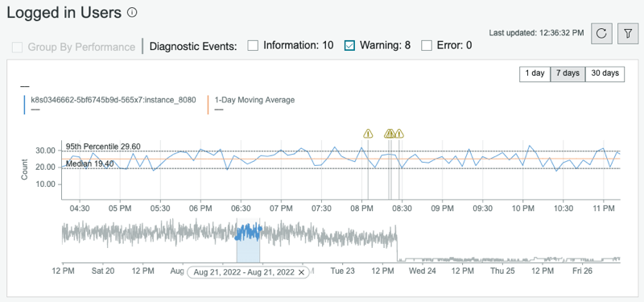Screen dimensions: 644x302
Task: Select the Wed 24 overview axis label
Action: (423, 271)
